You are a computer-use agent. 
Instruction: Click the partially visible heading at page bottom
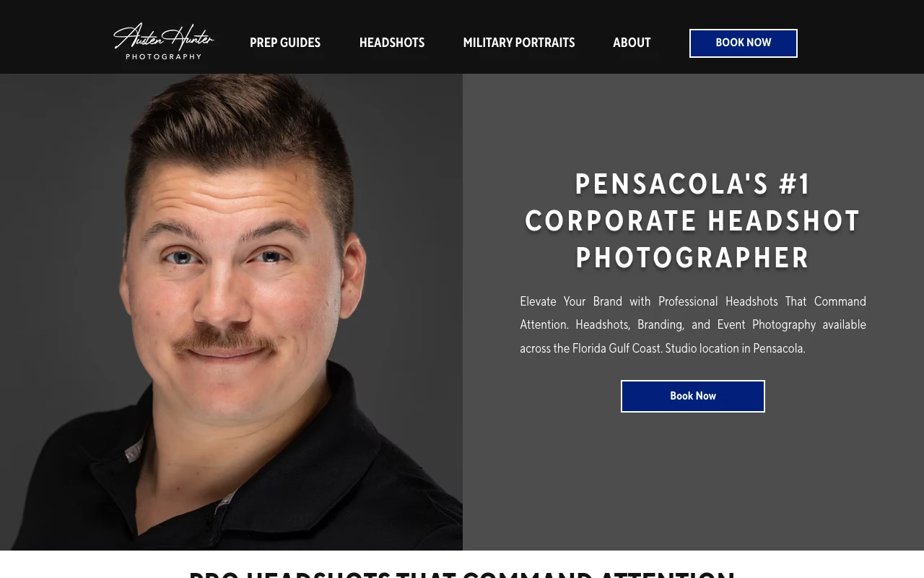pos(462,574)
